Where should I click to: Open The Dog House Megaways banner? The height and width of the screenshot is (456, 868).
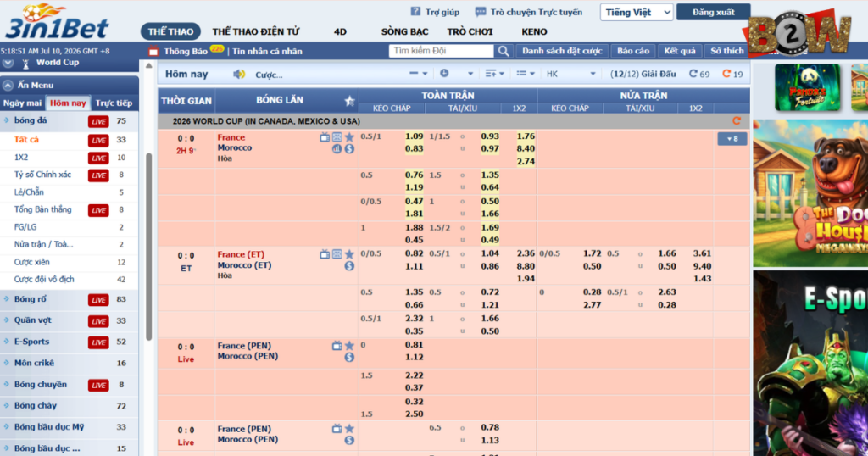[810, 193]
